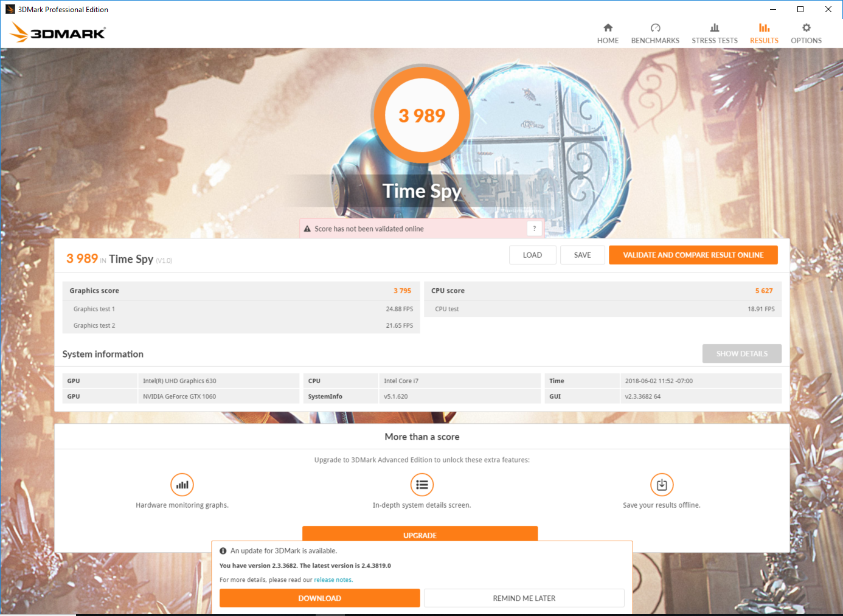
Task: Open the release notes link
Action: pyautogui.click(x=333, y=580)
